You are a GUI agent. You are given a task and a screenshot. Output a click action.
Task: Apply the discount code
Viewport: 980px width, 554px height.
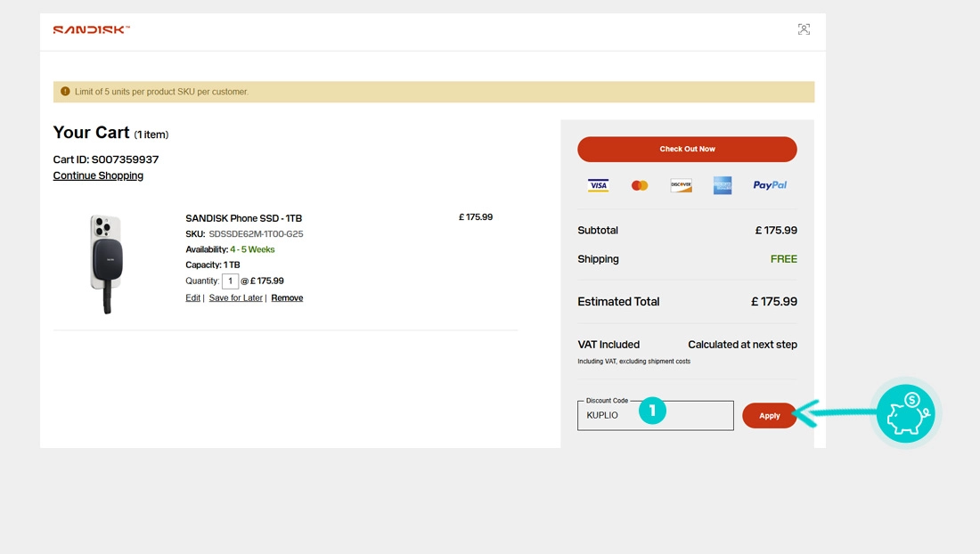pos(770,416)
